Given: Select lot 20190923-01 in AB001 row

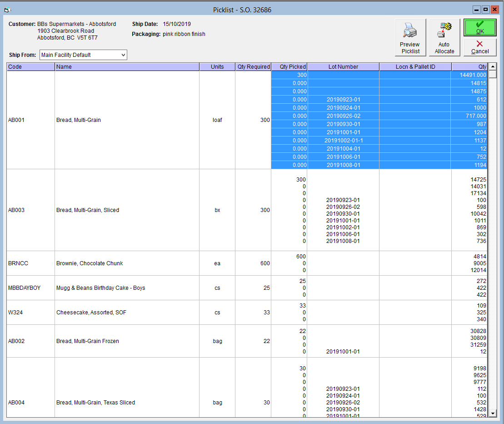Looking at the screenshot, I should 343,100.
